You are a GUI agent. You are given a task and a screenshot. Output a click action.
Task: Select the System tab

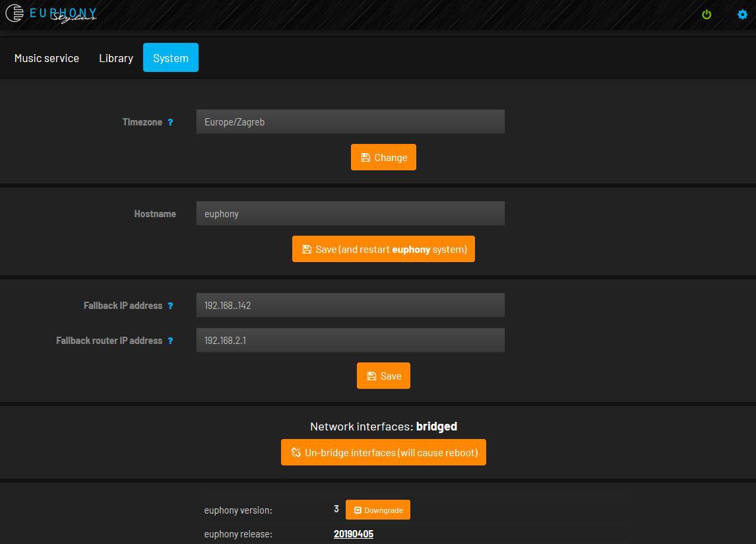171,58
